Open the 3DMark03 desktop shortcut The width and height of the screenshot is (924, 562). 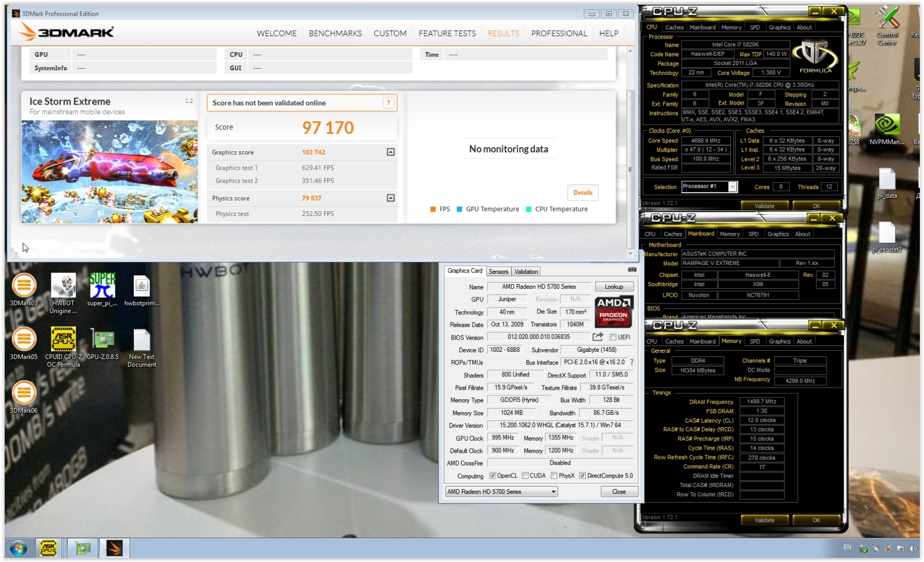coord(24,290)
